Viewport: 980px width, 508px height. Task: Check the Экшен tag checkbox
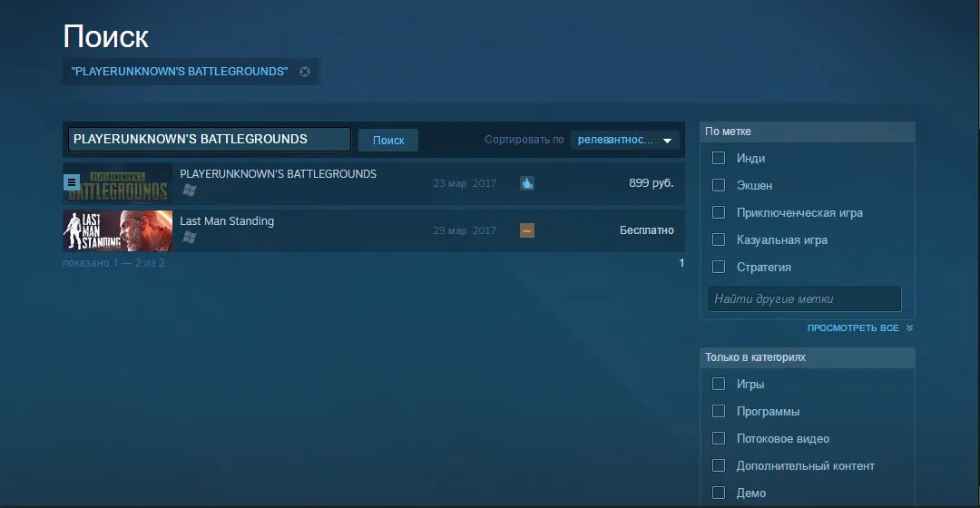[x=719, y=185]
